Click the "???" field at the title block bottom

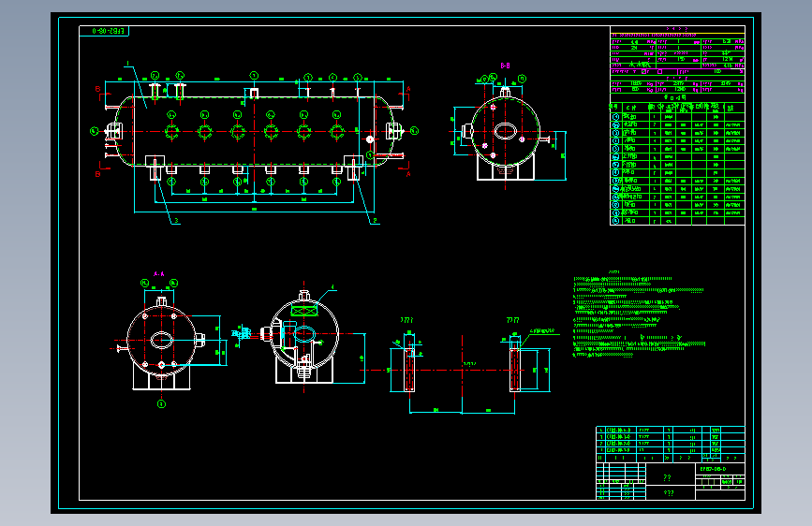click(x=669, y=493)
